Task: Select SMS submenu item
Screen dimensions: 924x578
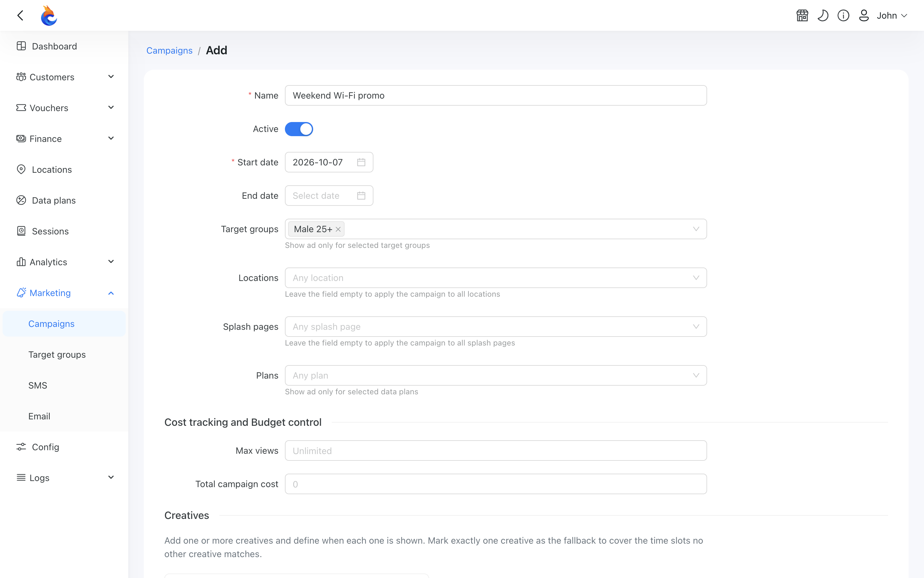Action: (64, 385)
